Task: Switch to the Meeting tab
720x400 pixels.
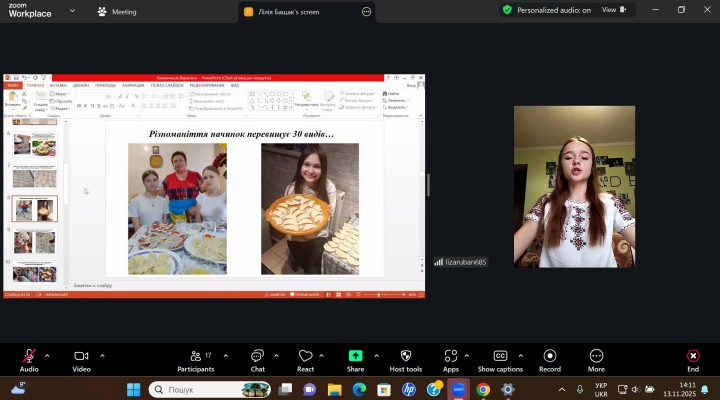Action: [x=117, y=12]
